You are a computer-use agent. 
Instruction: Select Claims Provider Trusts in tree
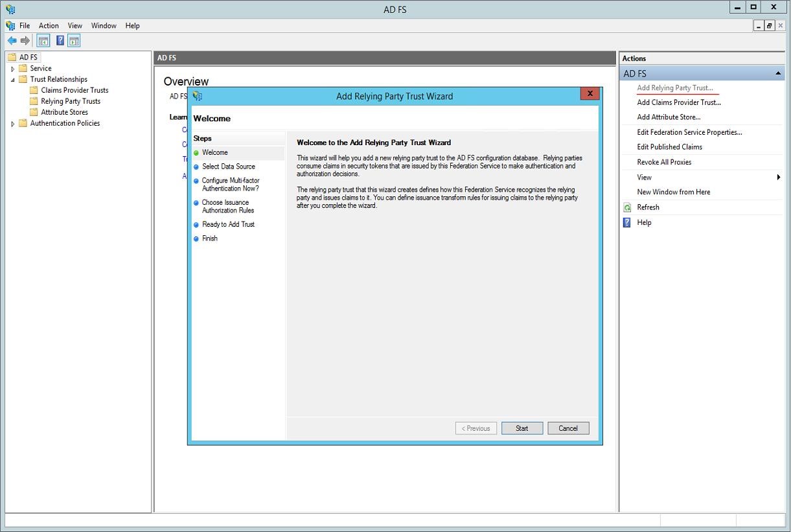[75, 90]
